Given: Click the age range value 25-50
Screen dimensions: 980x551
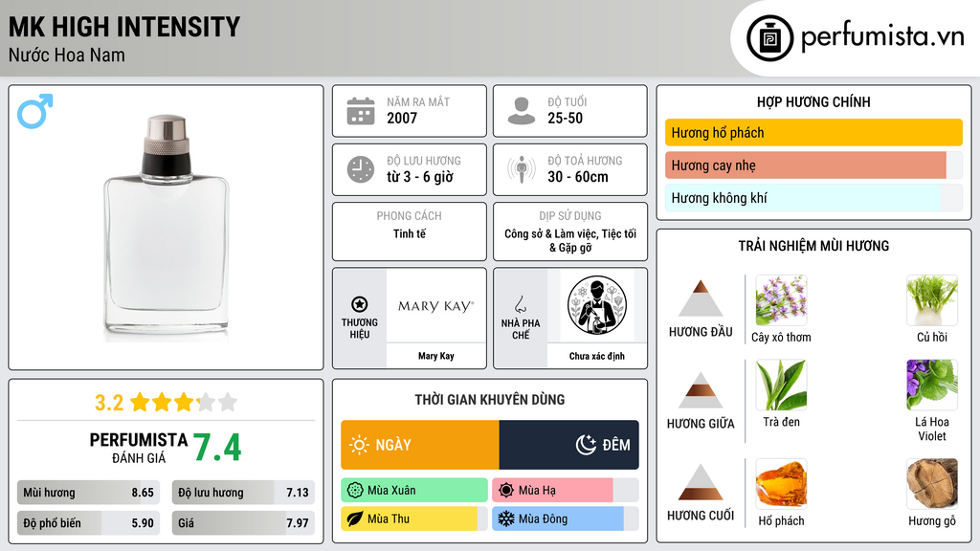Looking at the screenshot, I should (x=565, y=118).
